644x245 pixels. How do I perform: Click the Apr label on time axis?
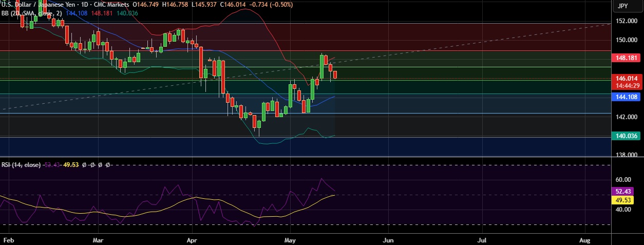[x=192, y=240]
